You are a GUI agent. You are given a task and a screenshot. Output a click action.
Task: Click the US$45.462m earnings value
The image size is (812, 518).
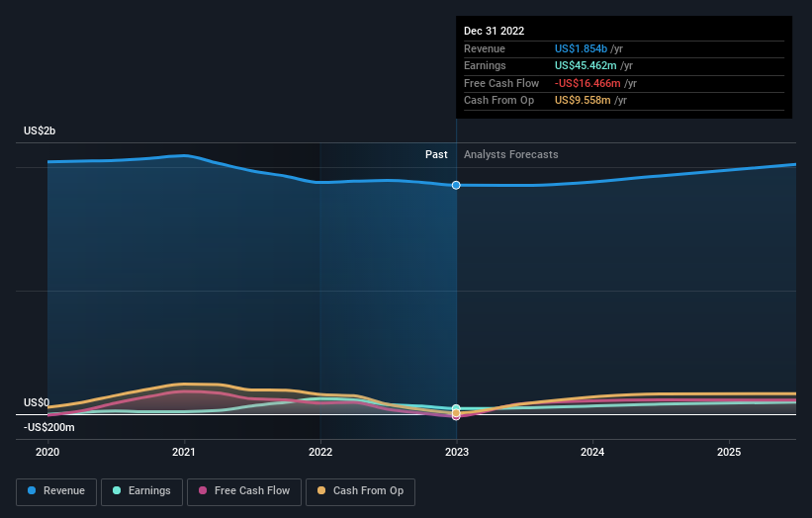[x=586, y=65]
